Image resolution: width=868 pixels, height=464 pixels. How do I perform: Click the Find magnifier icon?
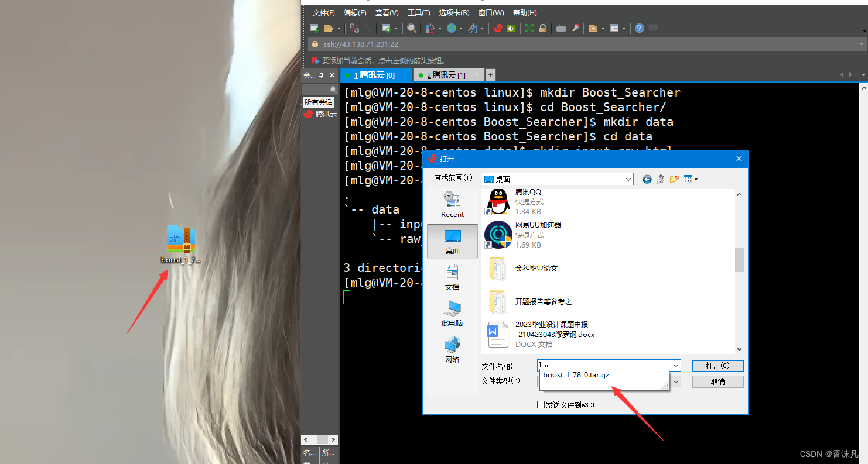(x=412, y=28)
